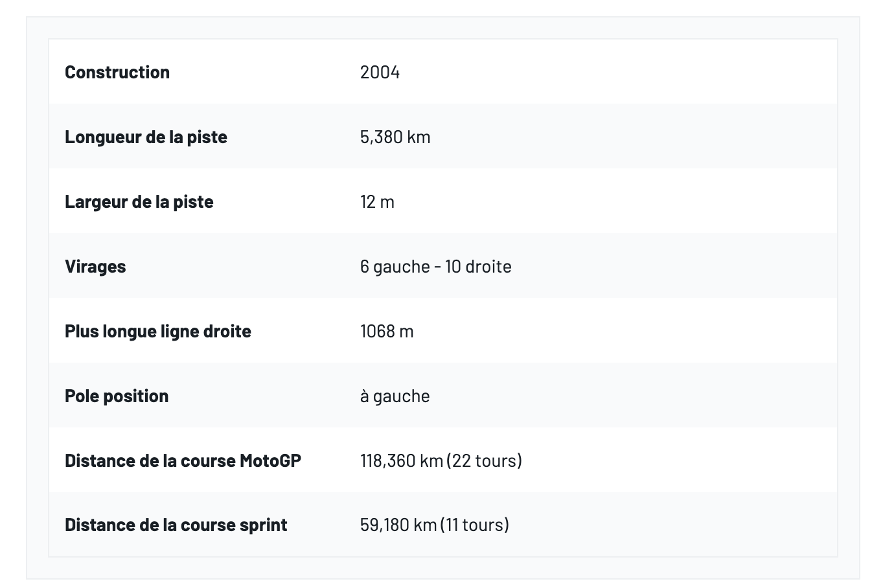The width and height of the screenshot is (872, 588).
Task: Click the 5,380 km track length value
Action: [395, 137]
